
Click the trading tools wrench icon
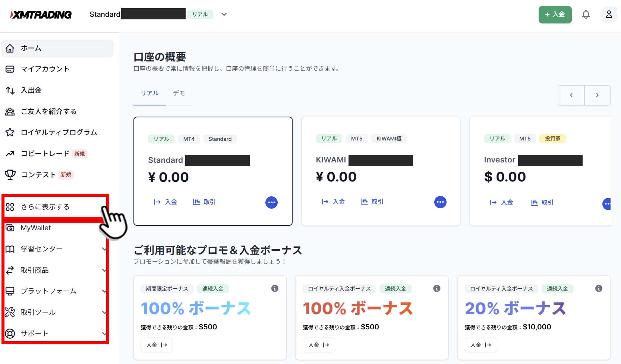click(x=10, y=312)
